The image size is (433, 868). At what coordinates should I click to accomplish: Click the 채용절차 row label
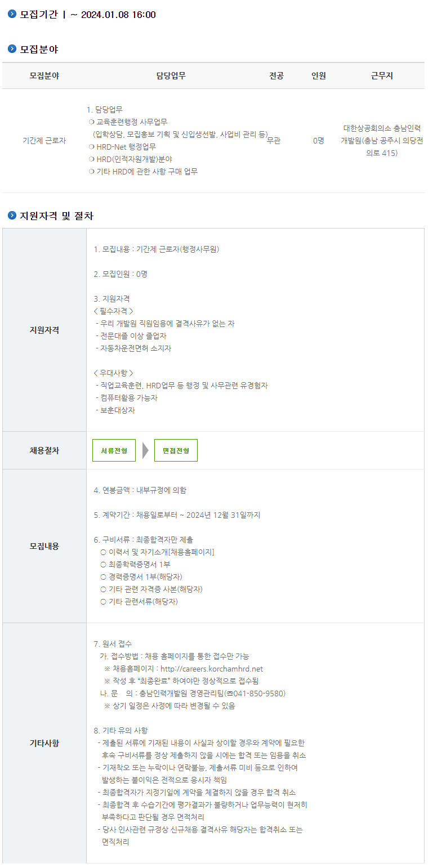44,450
